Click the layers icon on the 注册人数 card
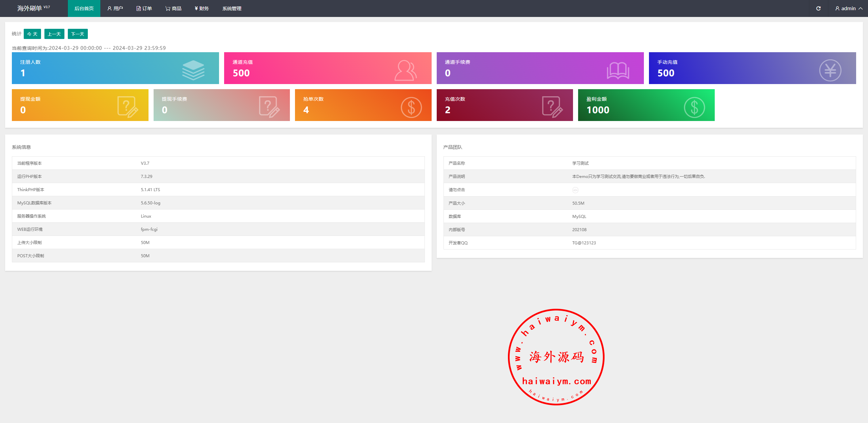The height and width of the screenshot is (423, 868). point(193,70)
